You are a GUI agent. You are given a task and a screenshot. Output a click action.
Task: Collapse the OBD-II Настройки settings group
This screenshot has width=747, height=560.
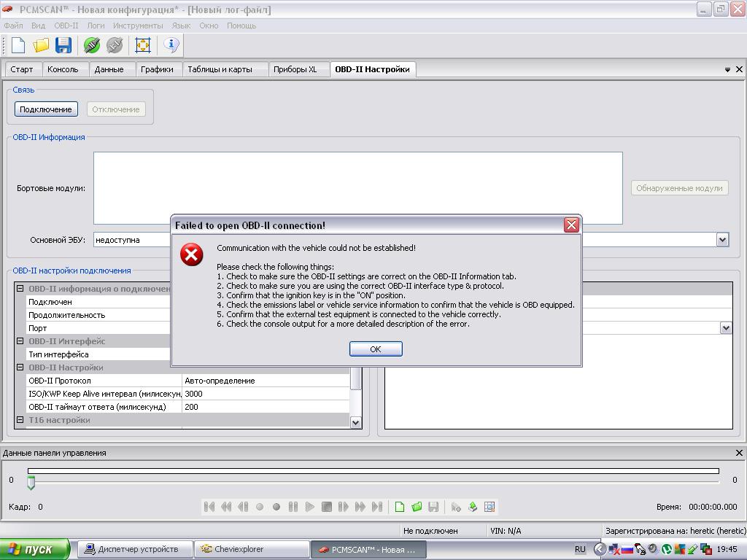[20, 367]
